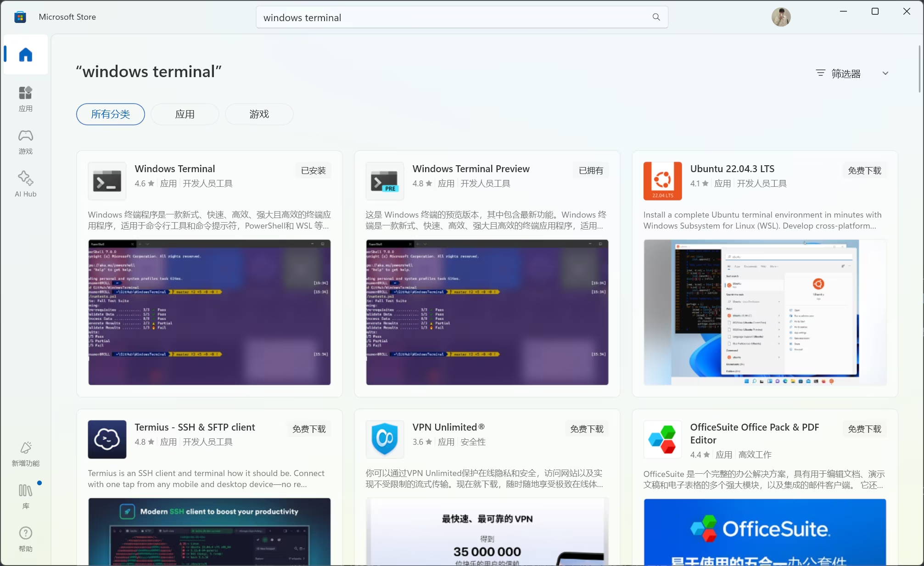Open Windows Terminal Preview app page

coord(471,168)
